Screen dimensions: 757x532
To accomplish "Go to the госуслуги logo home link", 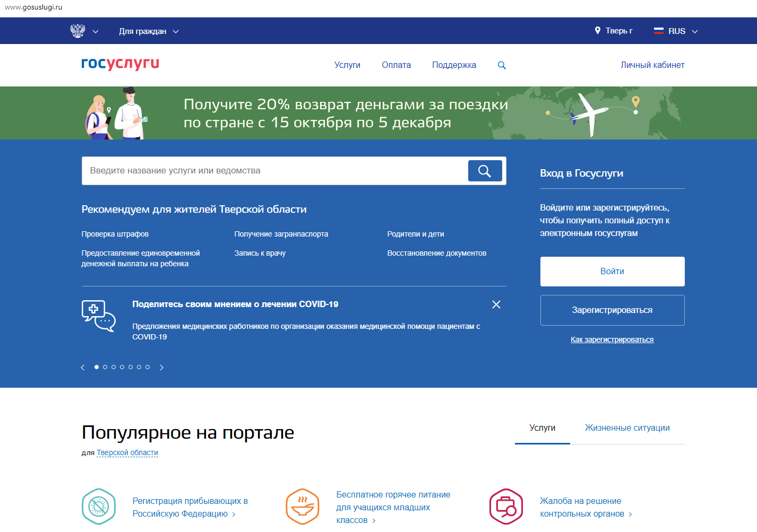I will tap(120, 63).
